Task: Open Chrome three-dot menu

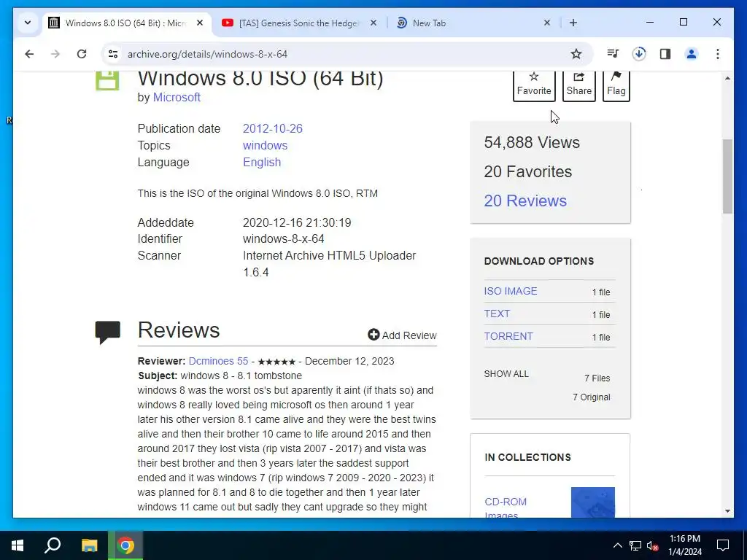Action: point(718,54)
